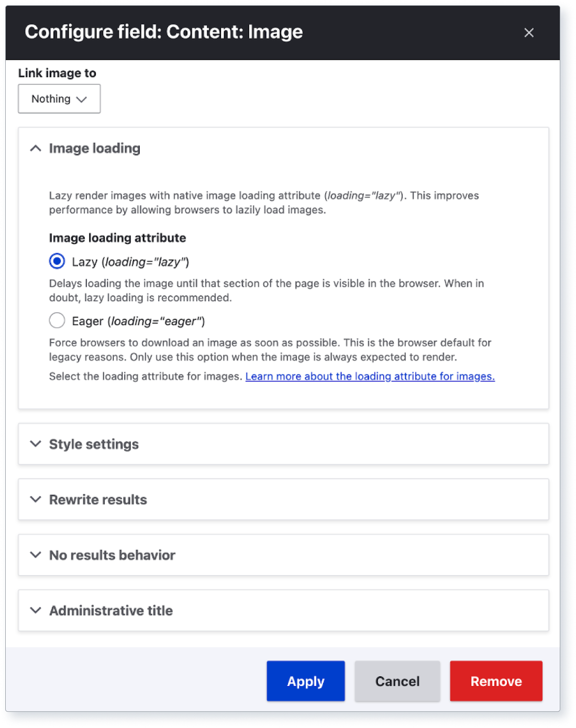Close the Configure field dialog
The image size is (576, 728).
[x=529, y=32]
